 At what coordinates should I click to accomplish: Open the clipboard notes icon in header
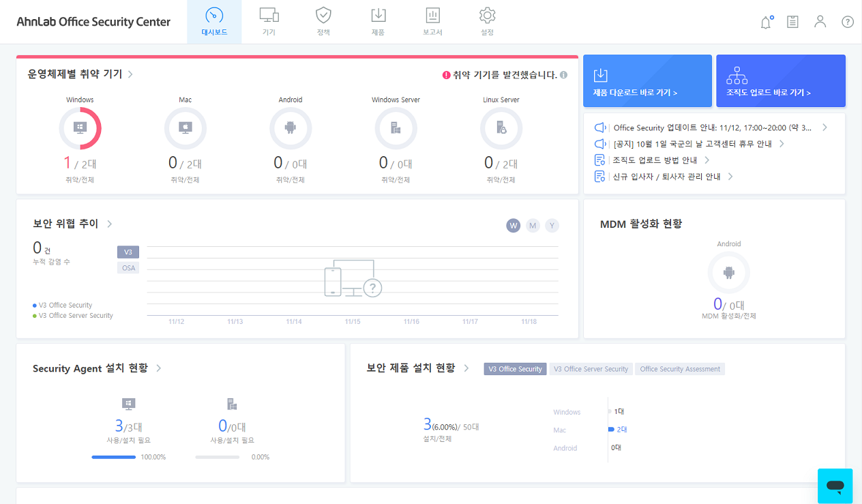pos(792,22)
